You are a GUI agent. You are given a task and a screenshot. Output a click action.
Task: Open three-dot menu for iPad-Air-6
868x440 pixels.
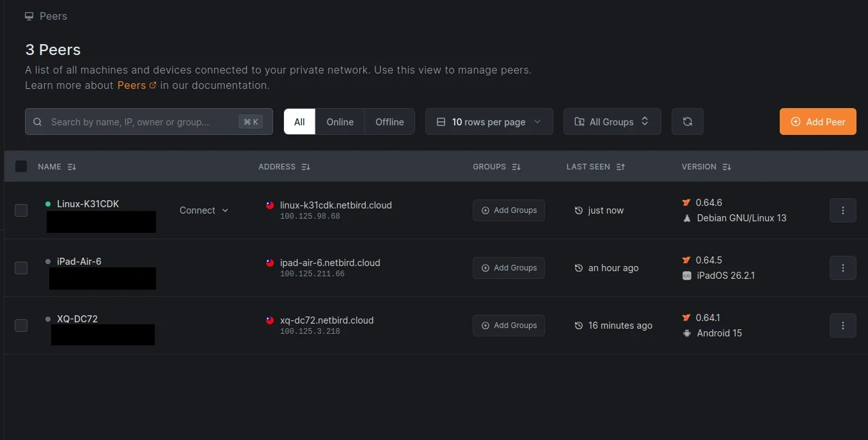pos(842,268)
